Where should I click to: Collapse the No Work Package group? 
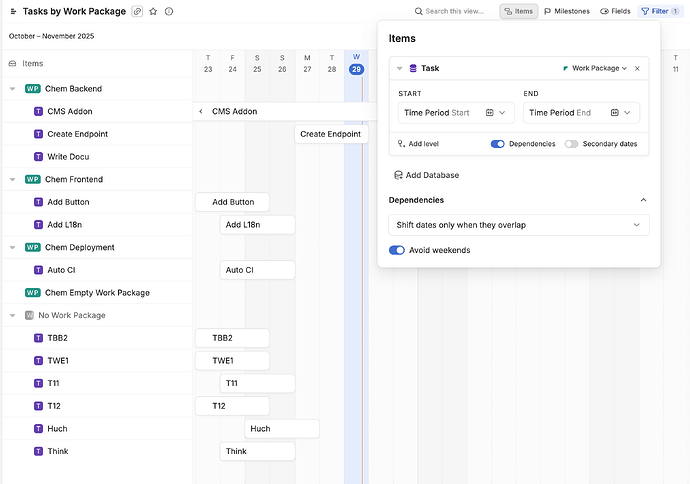(x=12, y=315)
